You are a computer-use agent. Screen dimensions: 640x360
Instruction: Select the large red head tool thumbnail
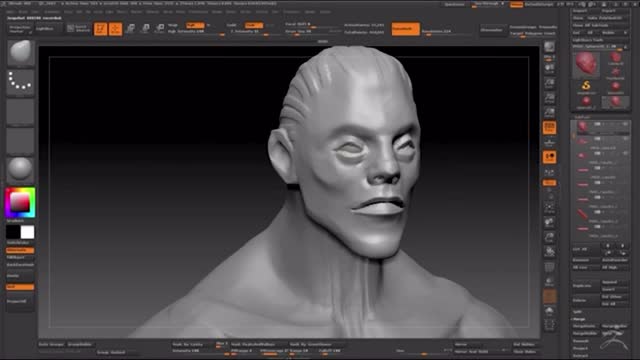pos(586,64)
